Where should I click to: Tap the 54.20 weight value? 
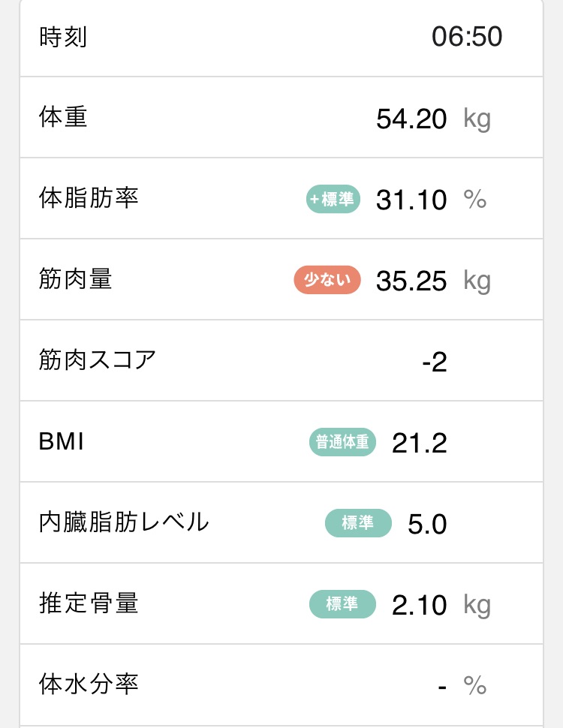pos(411,119)
